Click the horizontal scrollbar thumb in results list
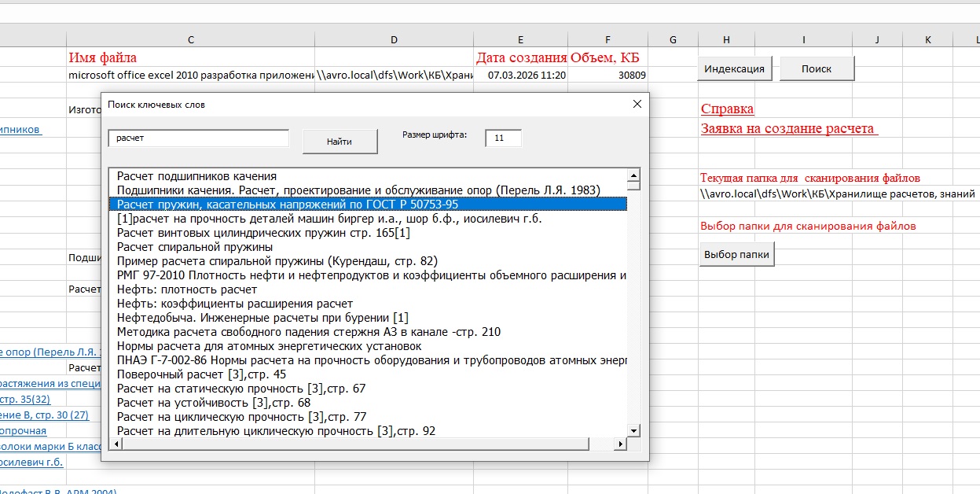Screen dimensions: 980x494 coord(356,444)
